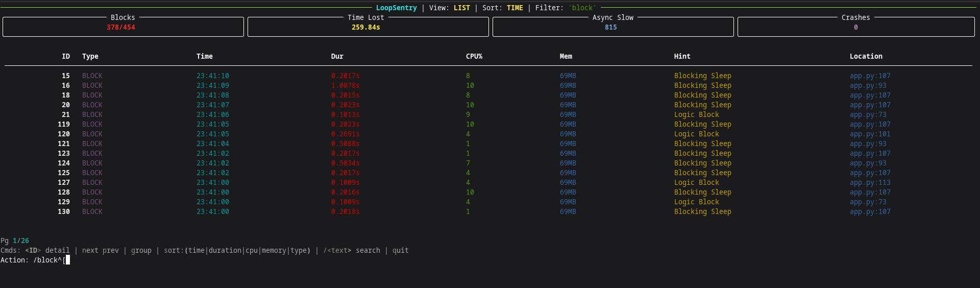Screen dimensions: 980x288
Task: Select row with ID 120
Action: (488, 134)
